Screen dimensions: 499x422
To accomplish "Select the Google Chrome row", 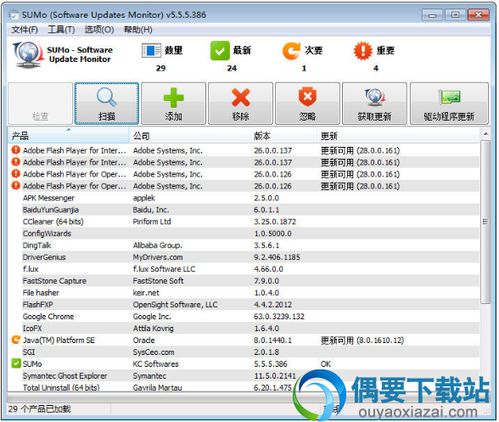I will 244,316.
